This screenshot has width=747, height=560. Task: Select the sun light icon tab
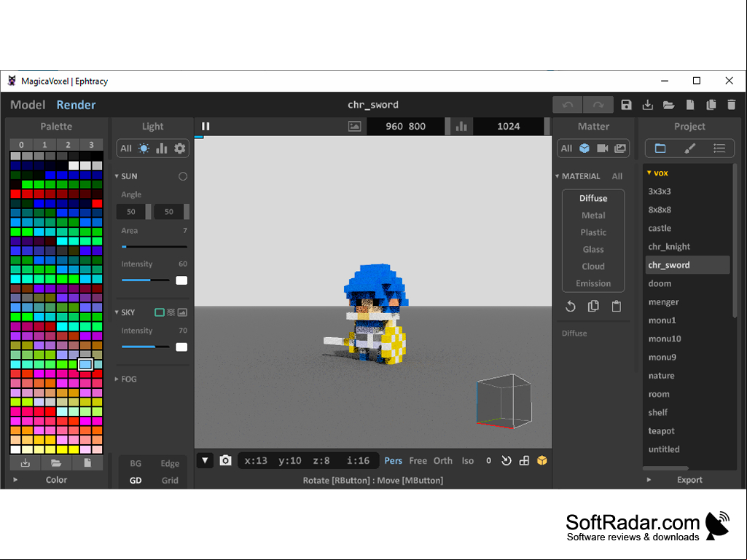click(x=144, y=149)
